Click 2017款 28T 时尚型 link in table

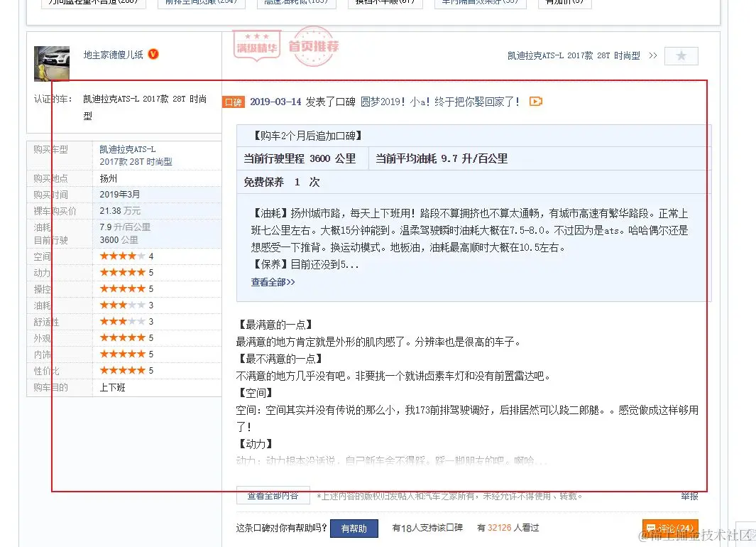point(136,162)
